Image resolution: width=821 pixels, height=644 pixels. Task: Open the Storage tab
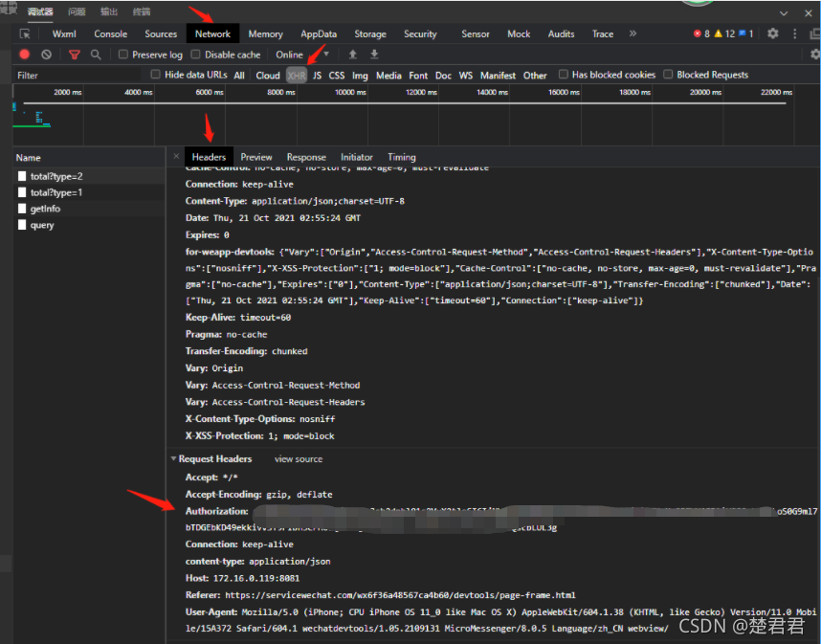click(370, 34)
